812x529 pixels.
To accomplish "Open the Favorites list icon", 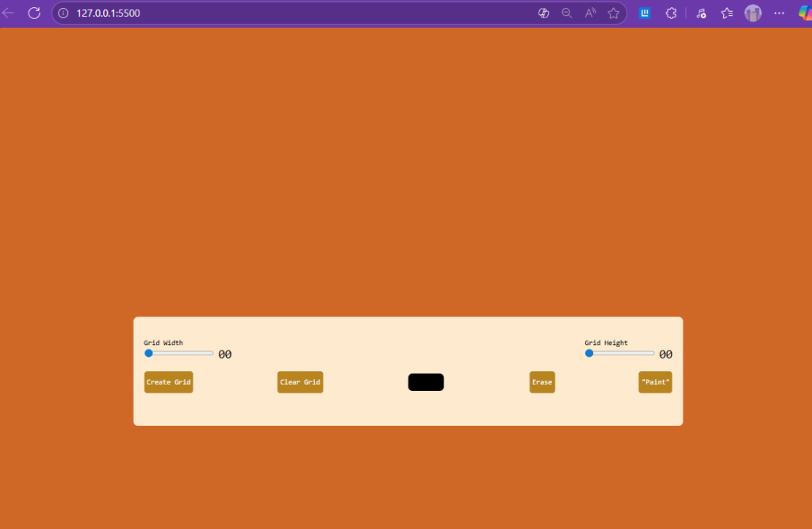I will pyautogui.click(x=726, y=13).
